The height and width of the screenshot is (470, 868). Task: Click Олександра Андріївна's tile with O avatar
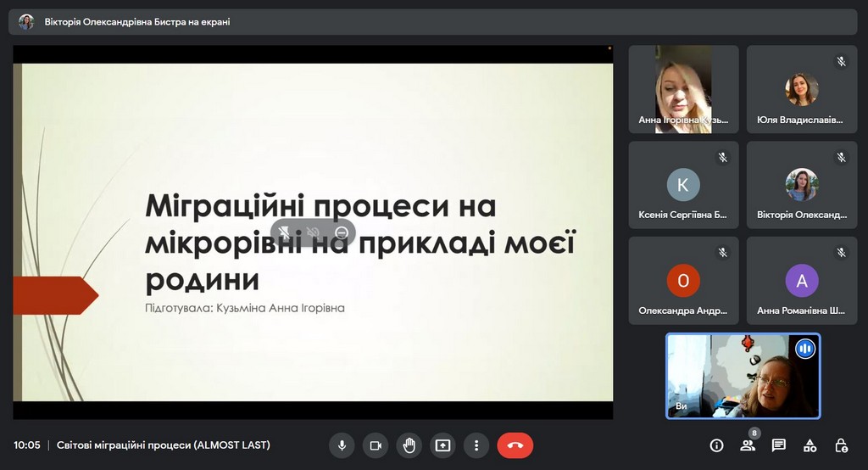click(x=683, y=281)
